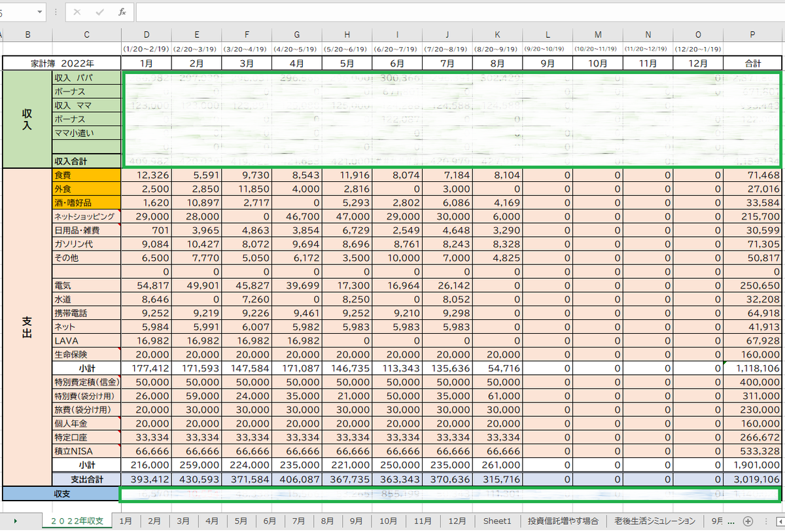This screenshot has width=785, height=532.
Task: Click the 12月 month header cell
Action: pyautogui.click(x=698, y=63)
